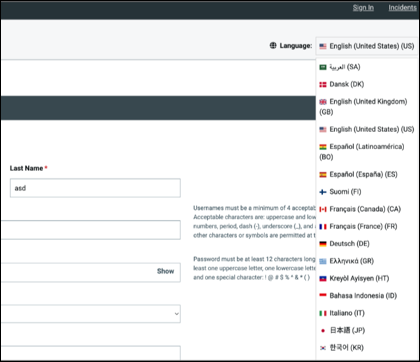420x362 pixels.
Task: Choose Dansk (DK) from language list
Action: 366,84
